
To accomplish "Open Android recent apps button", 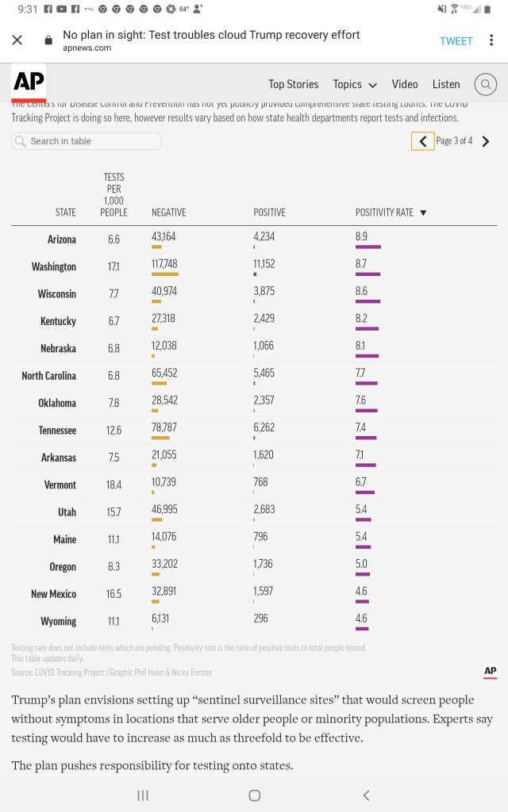I will [x=143, y=795].
